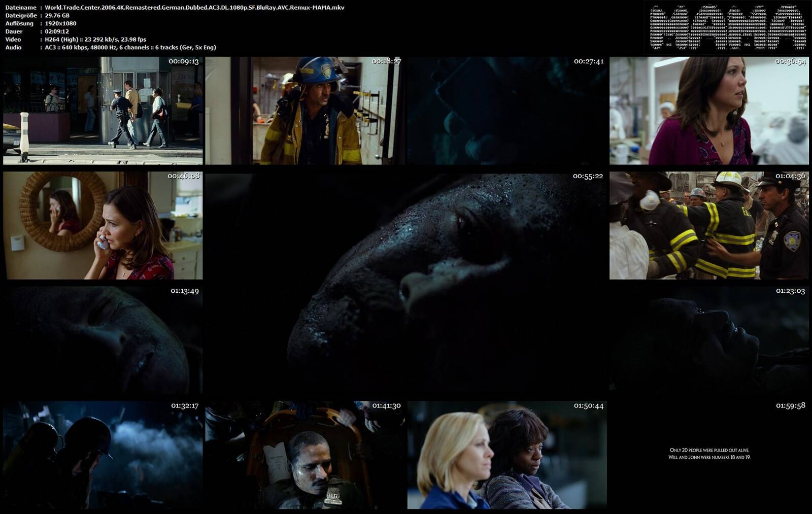Viewport: 812px width, 514px height.
Task: Click the AC3 audio info line
Action: [x=130, y=47]
